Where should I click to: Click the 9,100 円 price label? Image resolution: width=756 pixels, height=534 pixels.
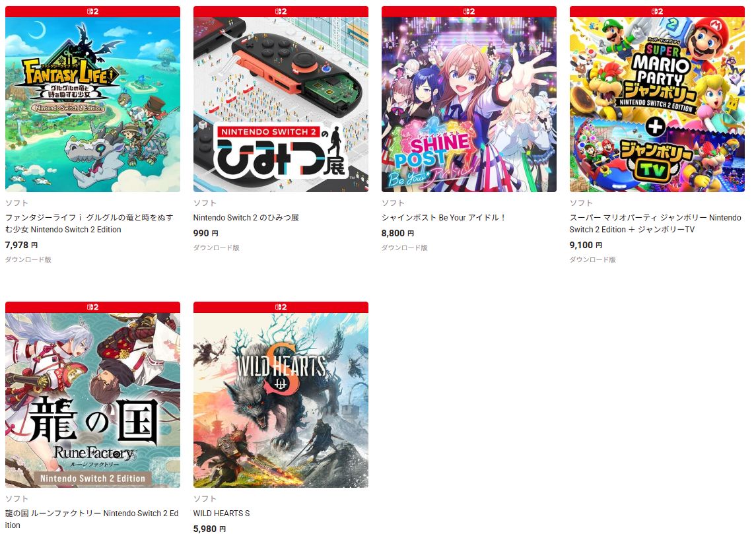click(585, 245)
